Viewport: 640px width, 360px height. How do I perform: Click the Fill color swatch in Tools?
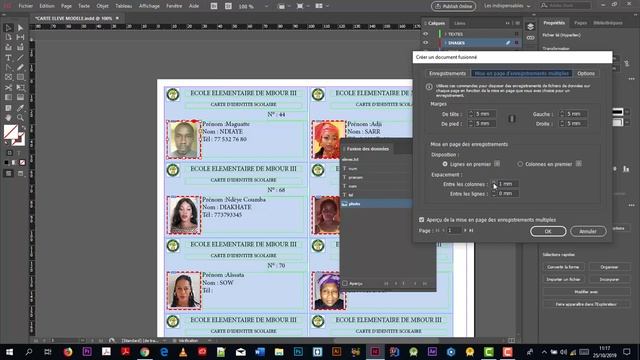click(11, 132)
